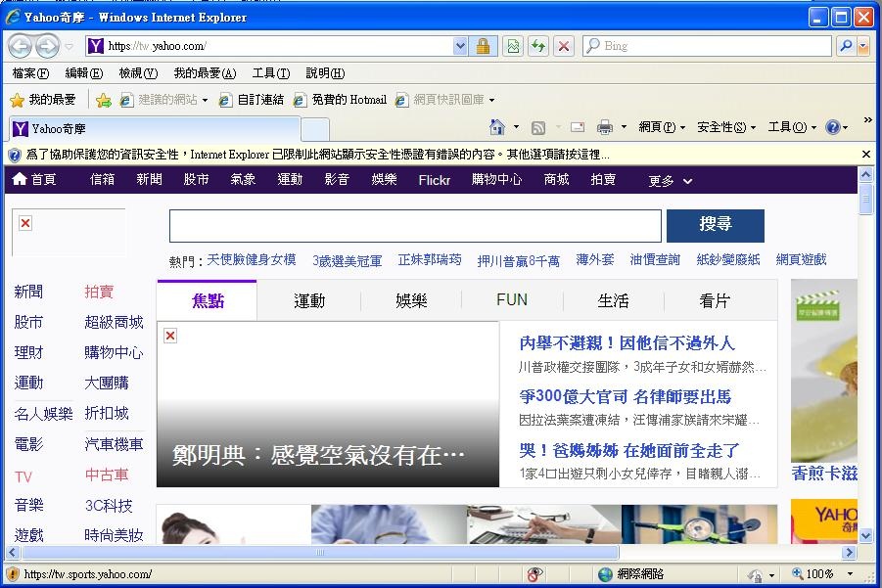Click into the Yahoo search input field
882x588 pixels.
(x=415, y=226)
